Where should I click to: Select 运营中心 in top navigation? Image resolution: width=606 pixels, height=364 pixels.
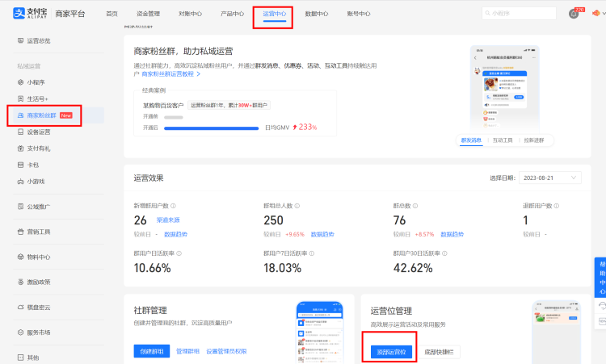(275, 14)
